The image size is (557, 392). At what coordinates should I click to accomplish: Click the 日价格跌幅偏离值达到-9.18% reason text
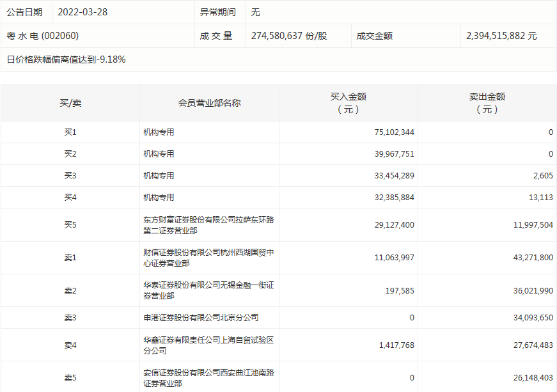coord(66,59)
